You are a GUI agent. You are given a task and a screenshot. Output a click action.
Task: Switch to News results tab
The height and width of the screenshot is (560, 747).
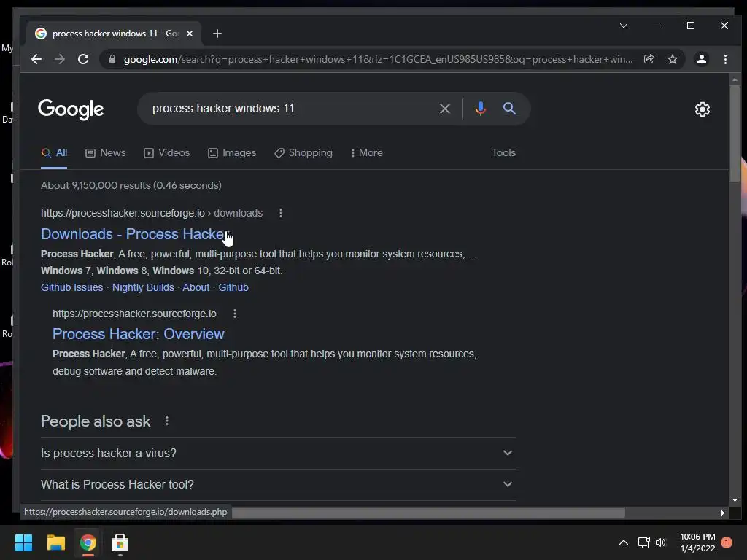point(105,153)
